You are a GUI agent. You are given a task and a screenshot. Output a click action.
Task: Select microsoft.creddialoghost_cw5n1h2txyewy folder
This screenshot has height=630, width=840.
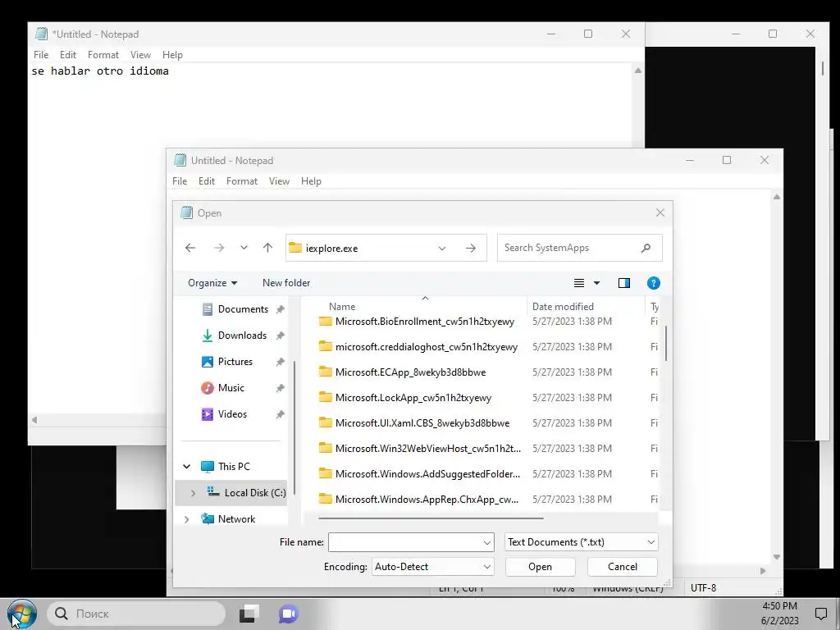[x=427, y=347]
